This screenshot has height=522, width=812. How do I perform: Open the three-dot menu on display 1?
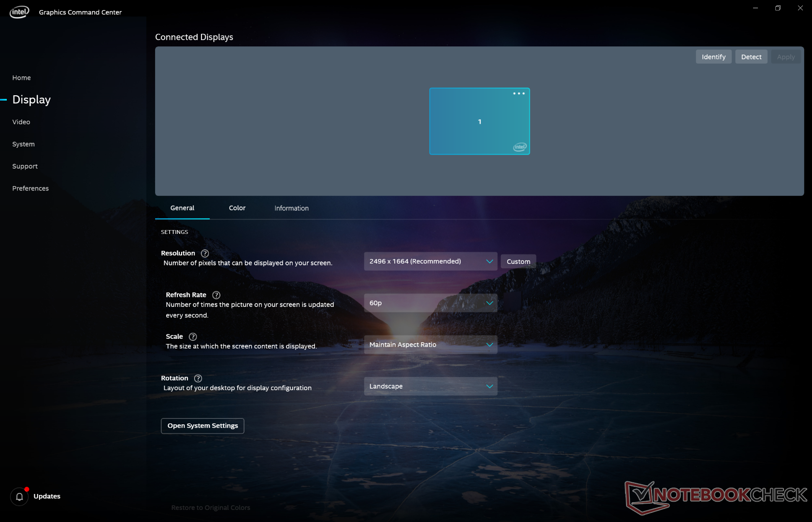tap(519, 93)
